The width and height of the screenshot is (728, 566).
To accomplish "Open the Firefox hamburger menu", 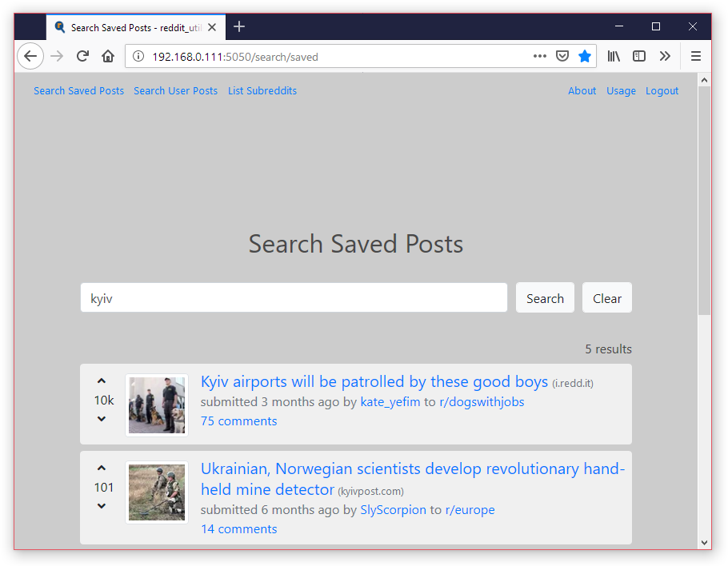I will [695, 56].
